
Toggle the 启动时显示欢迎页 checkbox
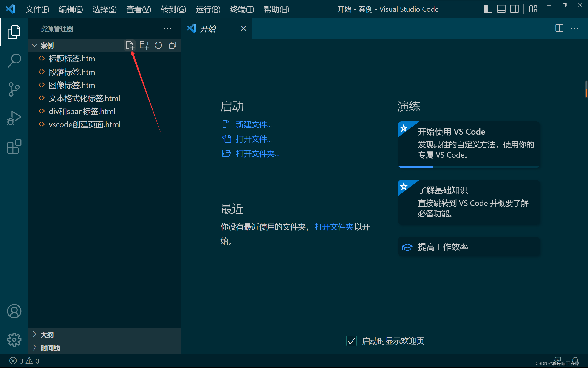point(351,341)
